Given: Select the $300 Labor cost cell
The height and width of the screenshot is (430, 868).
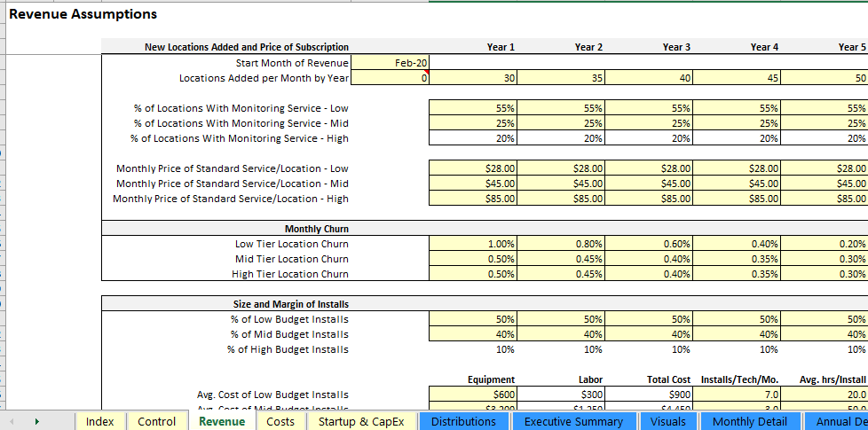Looking at the screenshot, I should [x=561, y=395].
